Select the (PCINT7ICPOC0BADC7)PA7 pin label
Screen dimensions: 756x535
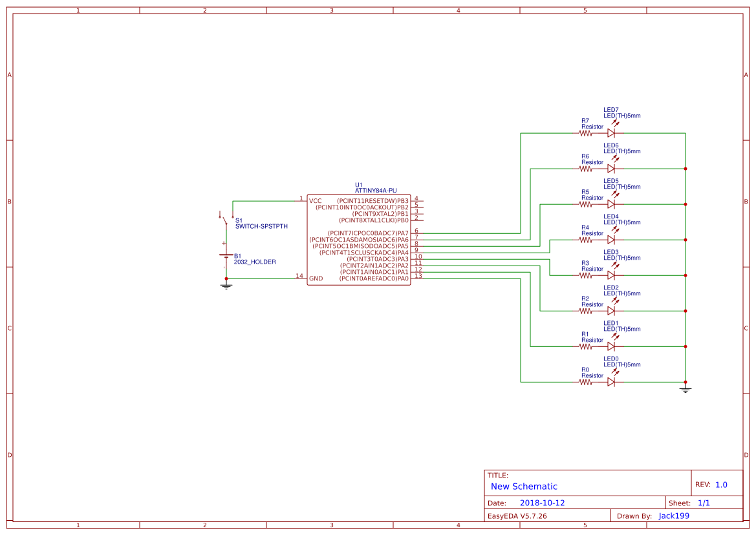pyautogui.click(x=368, y=233)
